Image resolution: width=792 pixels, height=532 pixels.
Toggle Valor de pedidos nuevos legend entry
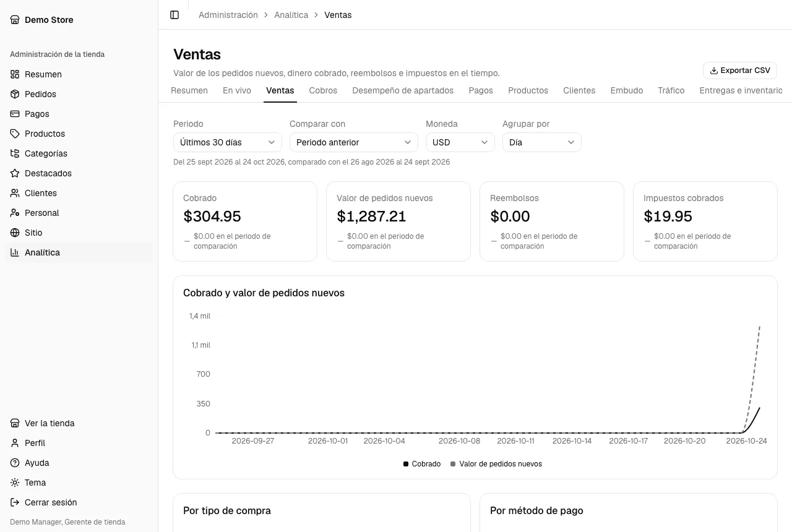pyautogui.click(x=496, y=464)
